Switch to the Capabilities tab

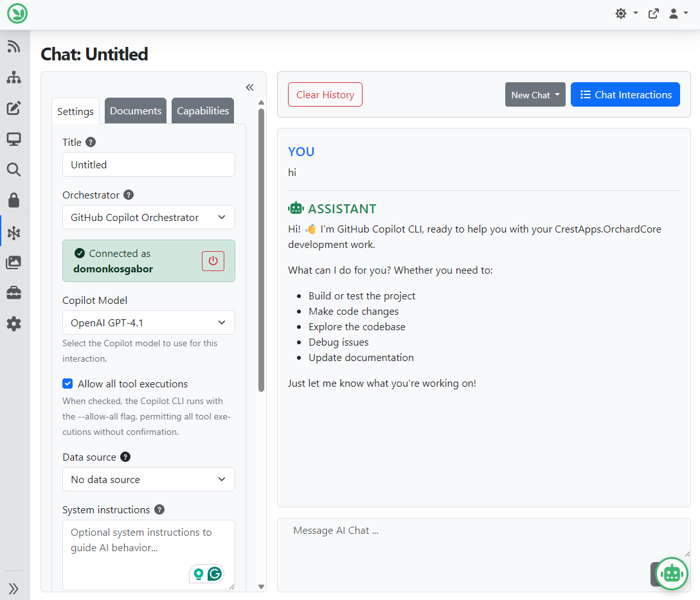click(202, 110)
